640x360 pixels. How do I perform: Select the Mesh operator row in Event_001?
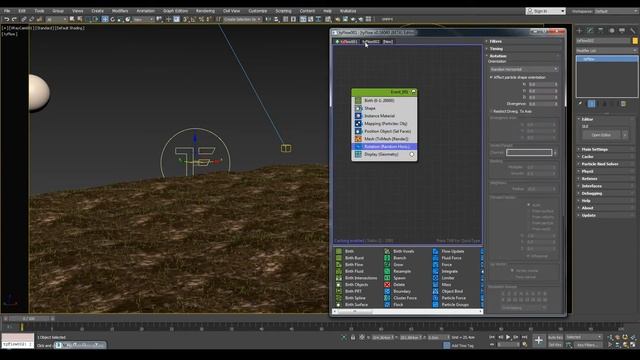(x=384, y=139)
